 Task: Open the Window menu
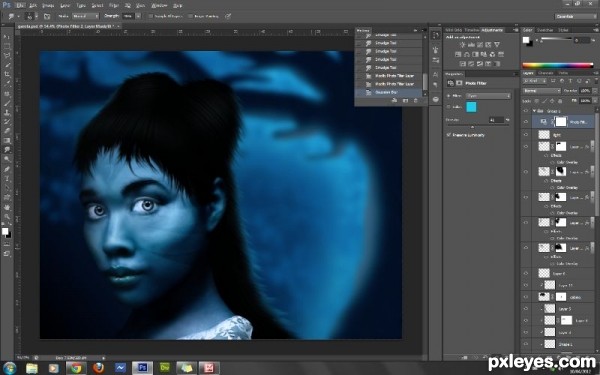click(x=159, y=5)
